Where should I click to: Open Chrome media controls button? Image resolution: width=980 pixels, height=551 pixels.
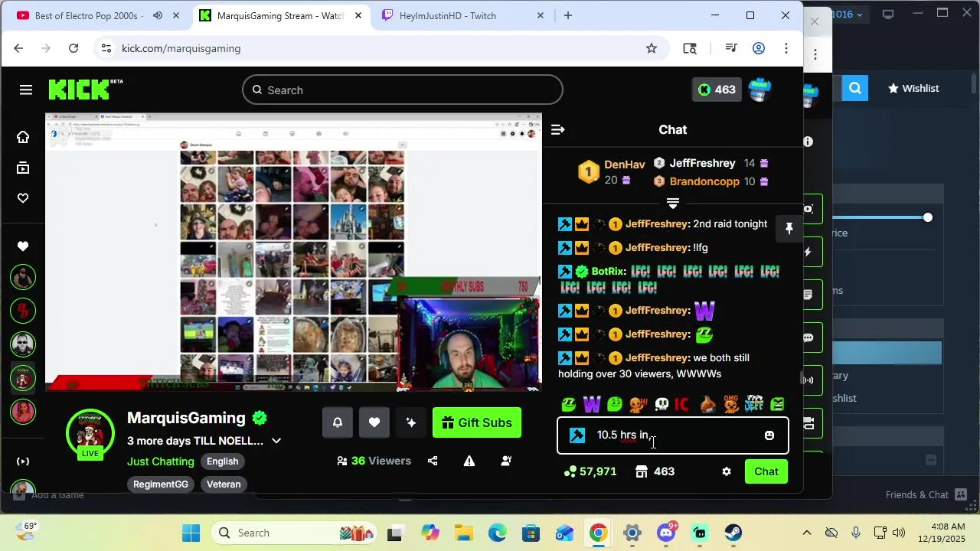pyautogui.click(x=731, y=48)
